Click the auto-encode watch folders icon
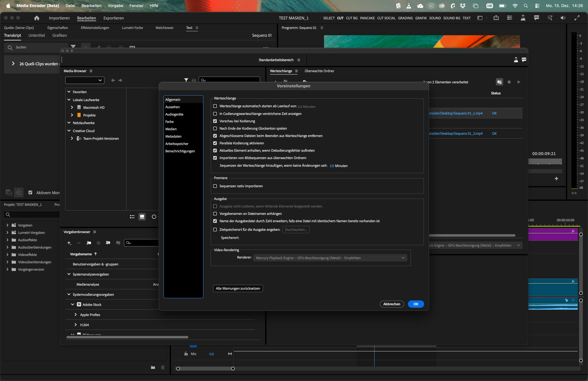588x381 pixels. point(499,82)
